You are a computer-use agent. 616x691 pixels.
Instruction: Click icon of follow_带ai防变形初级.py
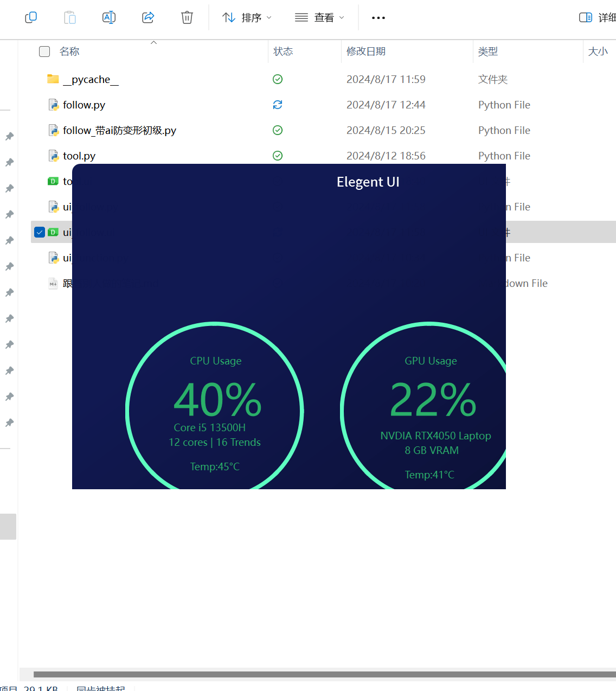[x=53, y=130]
